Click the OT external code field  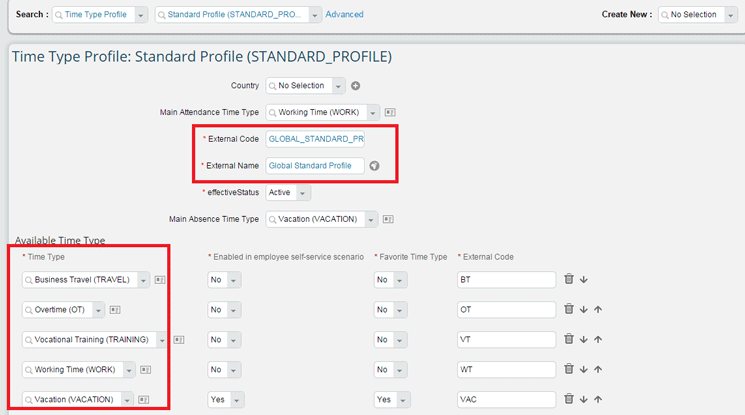(505, 310)
